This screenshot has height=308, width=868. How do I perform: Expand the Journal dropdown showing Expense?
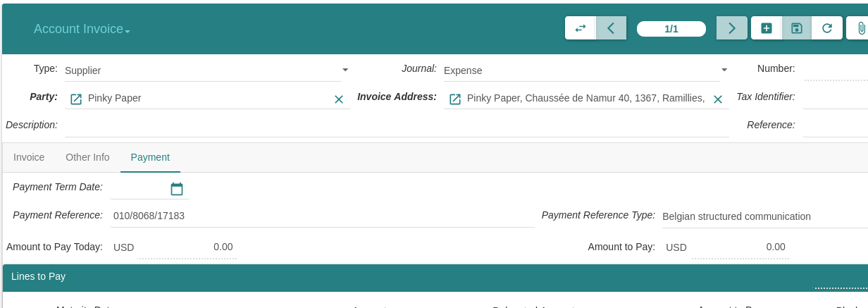[724, 70]
